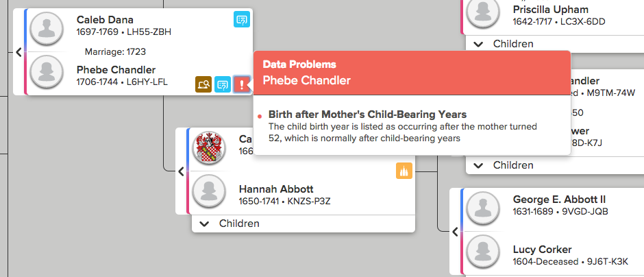The image size is (644, 277).
Task: Click the orange temple ordinances icon
Action: point(404,171)
